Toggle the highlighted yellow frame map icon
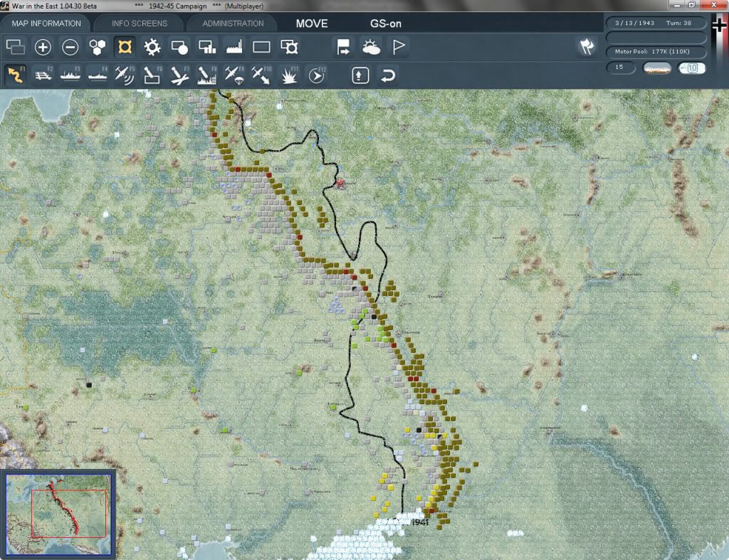Image resolution: width=729 pixels, height=560 pixels. [x=125, y=47]
